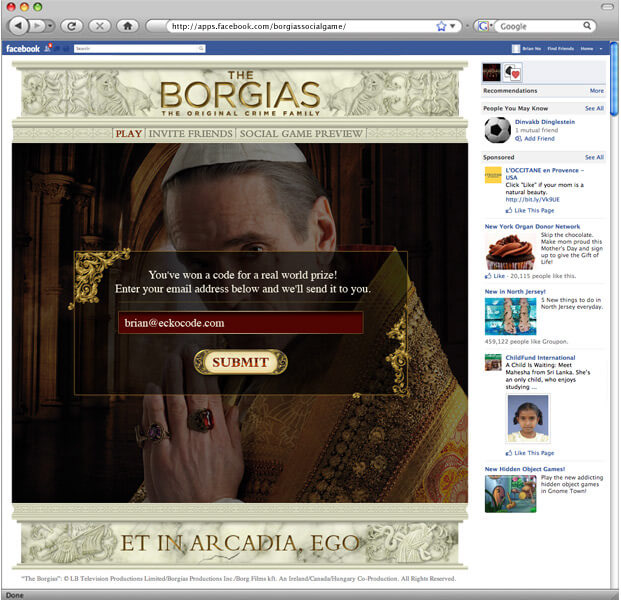Open the dark Borgias app thumbnail in sidebar
Screen dimensions: 621x600
tap(491, 72)
